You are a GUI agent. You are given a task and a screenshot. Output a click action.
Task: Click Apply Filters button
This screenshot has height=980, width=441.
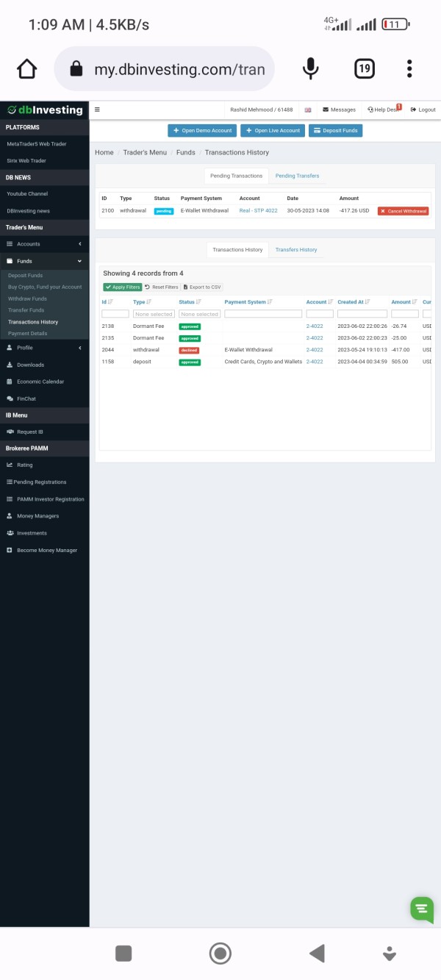(x=123, y=287)
